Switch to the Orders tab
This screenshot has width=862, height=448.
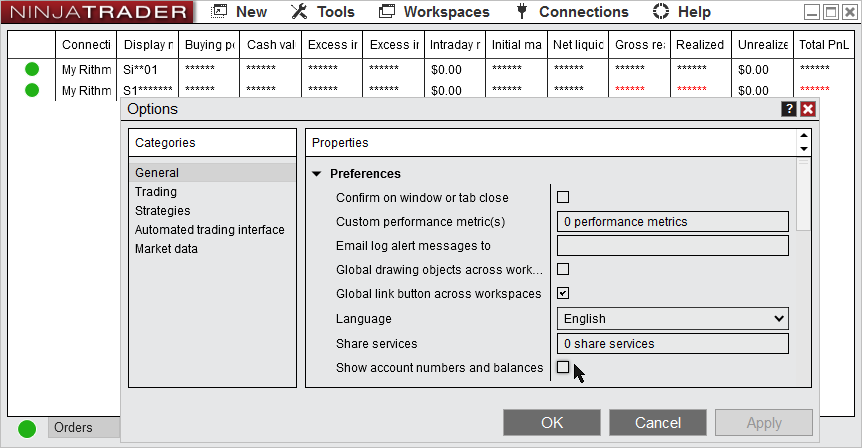84,428
